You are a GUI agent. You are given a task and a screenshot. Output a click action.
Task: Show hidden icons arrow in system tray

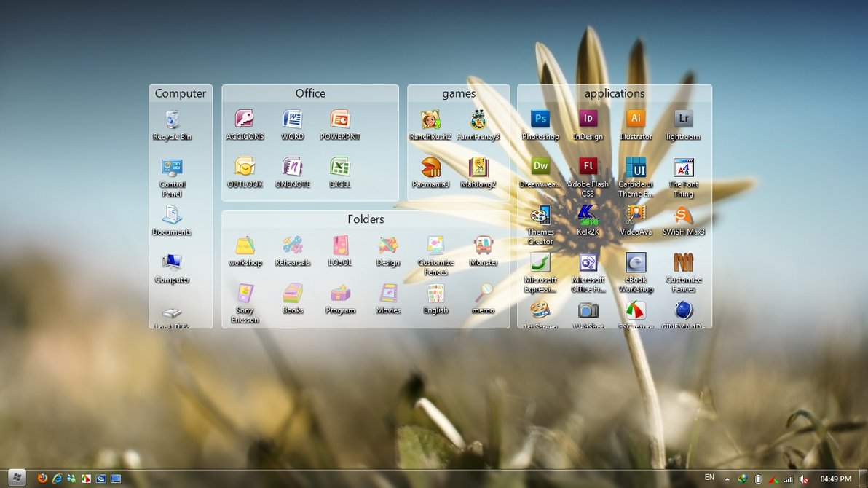click(727, 479)
